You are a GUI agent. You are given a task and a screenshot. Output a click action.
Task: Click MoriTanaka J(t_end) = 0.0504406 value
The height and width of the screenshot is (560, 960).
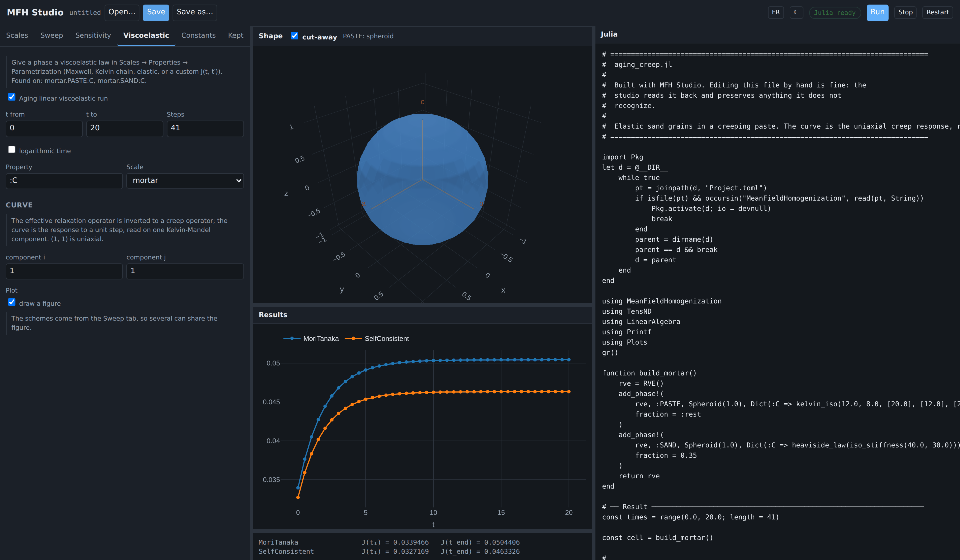point(480,542)
